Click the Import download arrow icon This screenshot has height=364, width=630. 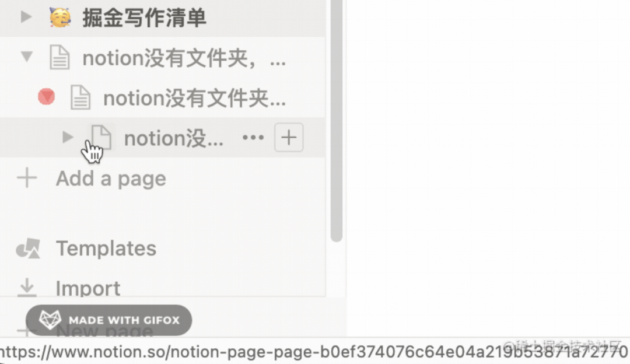[27, 288]
